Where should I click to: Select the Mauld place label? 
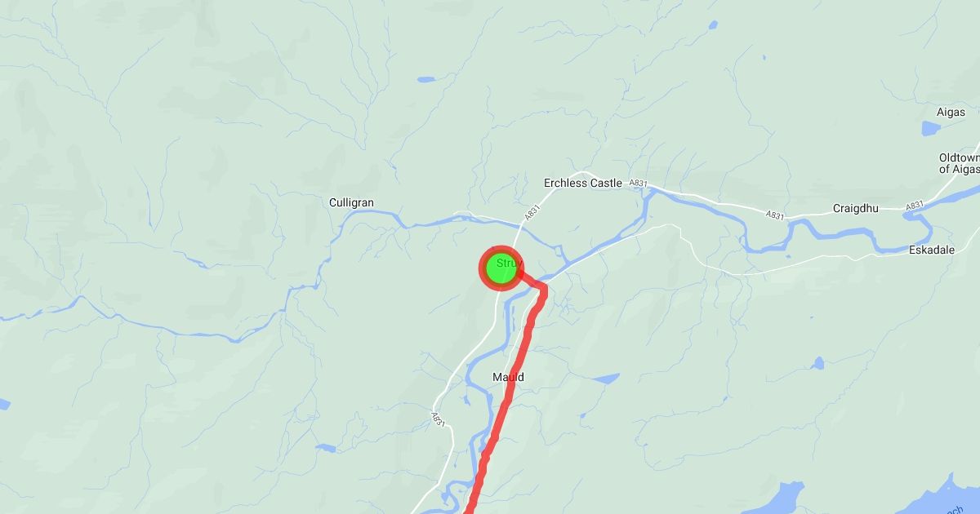coord(508,377)
